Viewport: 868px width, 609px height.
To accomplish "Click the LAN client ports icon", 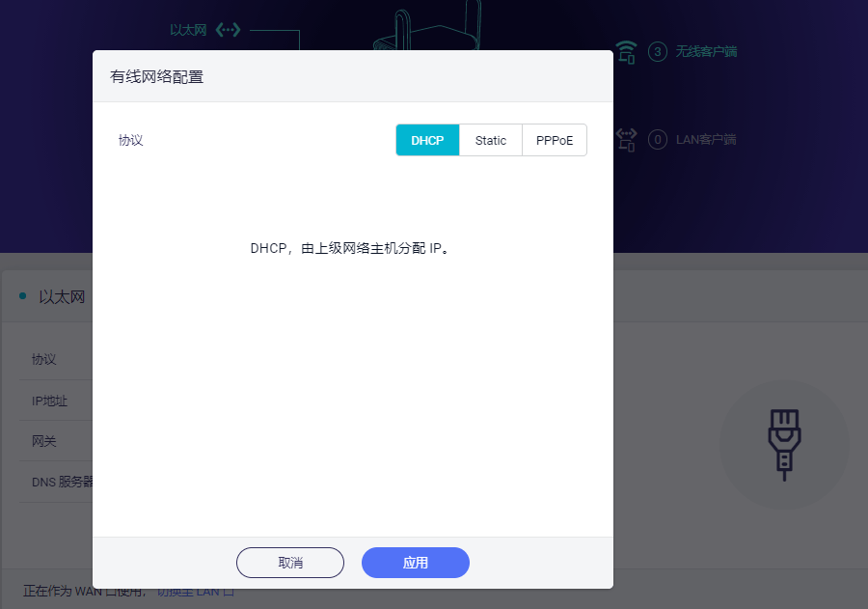I will [x=626, y=139].
